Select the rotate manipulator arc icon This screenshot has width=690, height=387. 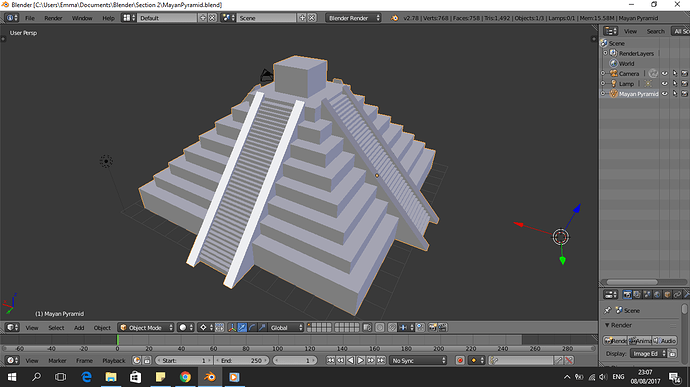click(x=252, y=327)
